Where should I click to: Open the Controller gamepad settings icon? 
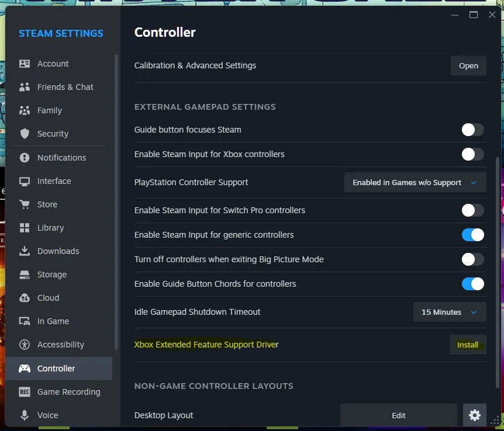pyautogui.click(x=25, y=368)
